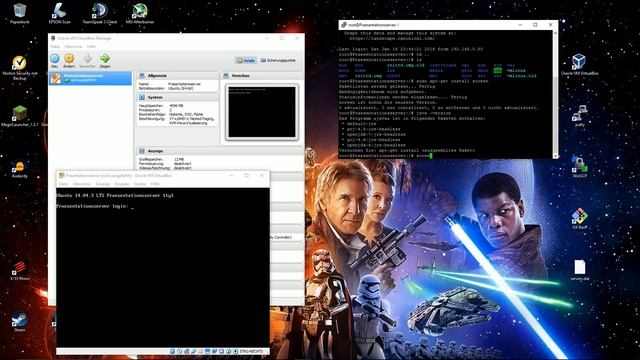The height and width of the screenshot is (360, 640).
Task: Open Hilfe menu in VirtualBox Manager
Action: click(x=91, y=47)
